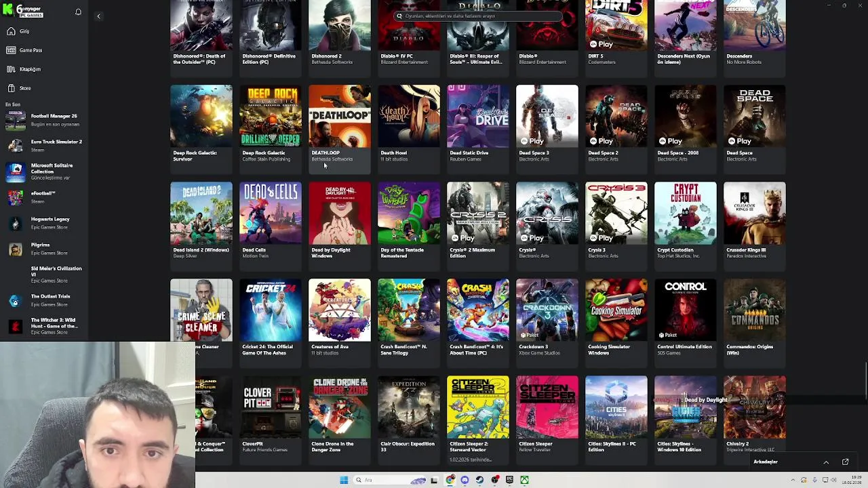
Task: Open Football Manager 26 from recent list
Action: click(x=44, y=120)
